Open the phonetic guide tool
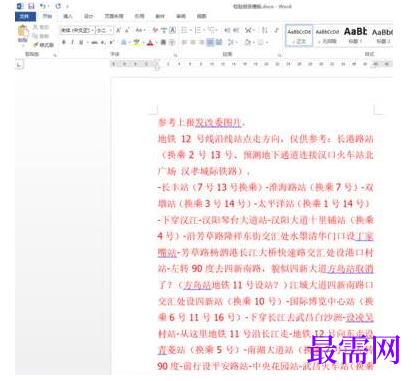419x381 pixels. point(164,30)
